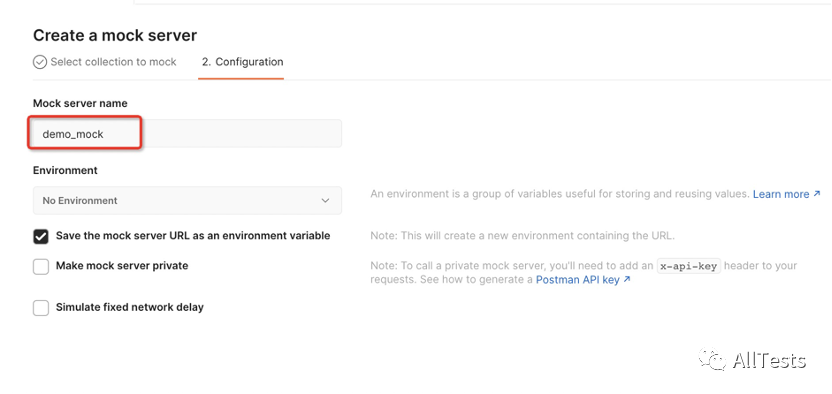832x394 pixels.
Task: Click the AllTests watermark text
Action: [x=769, y=361]
